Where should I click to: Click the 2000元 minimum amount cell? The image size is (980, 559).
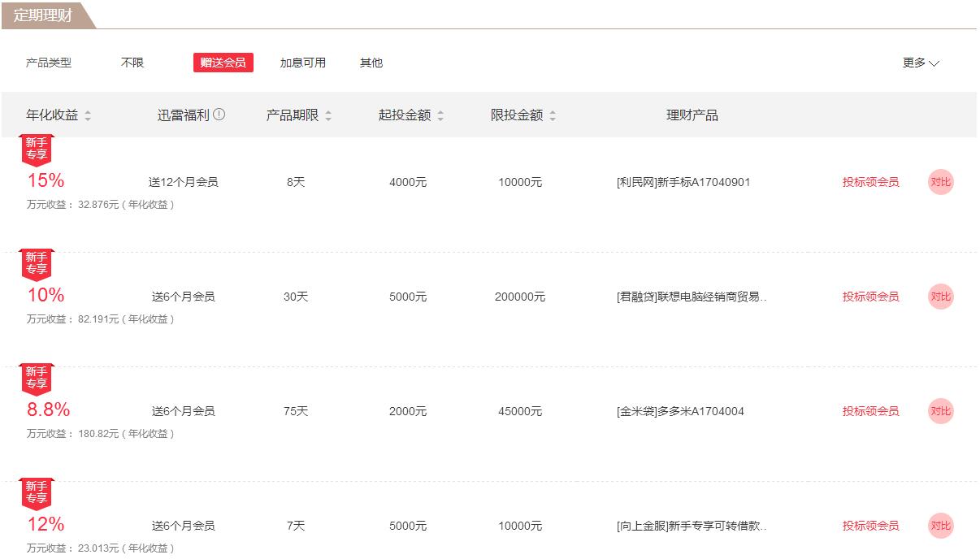coord(408,411)
